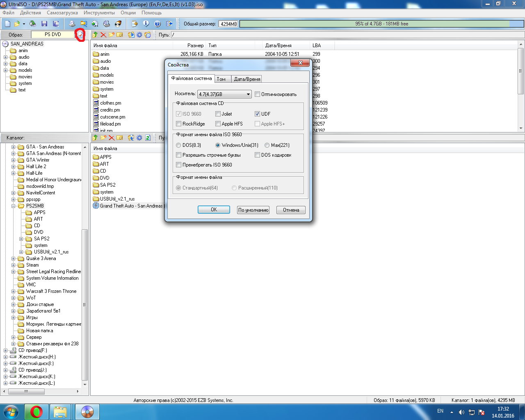Click the Burn CD/DVD image icon
The width and height of the screenshot is (525, 420).
point(118,24)
